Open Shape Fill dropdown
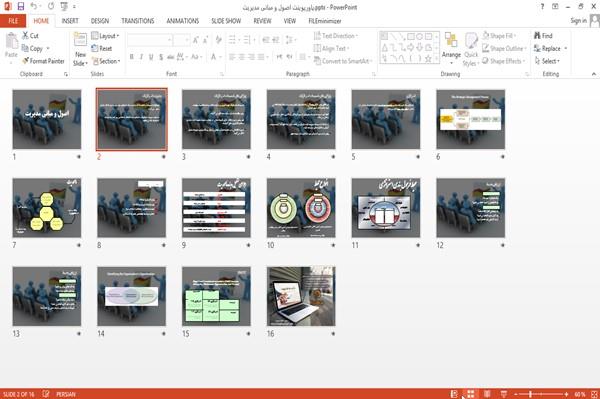The height and width of the screenshot is (399, 600). click(x=499, y=36)
